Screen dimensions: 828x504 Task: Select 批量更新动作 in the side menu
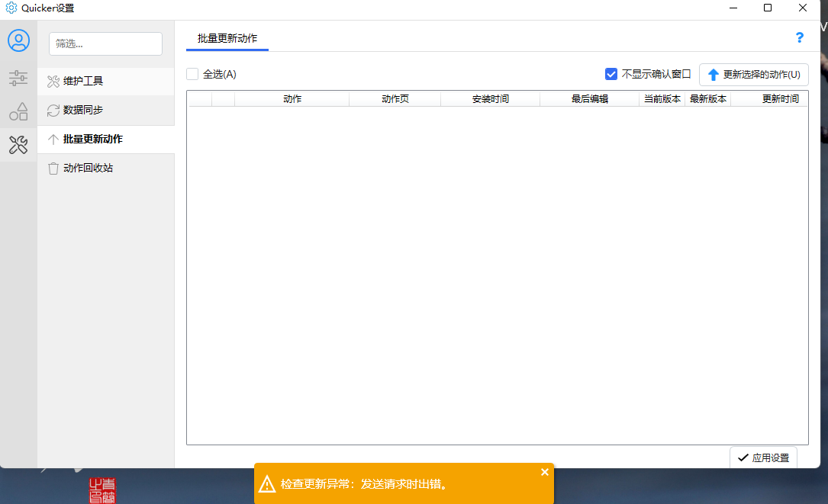(105, 140)
